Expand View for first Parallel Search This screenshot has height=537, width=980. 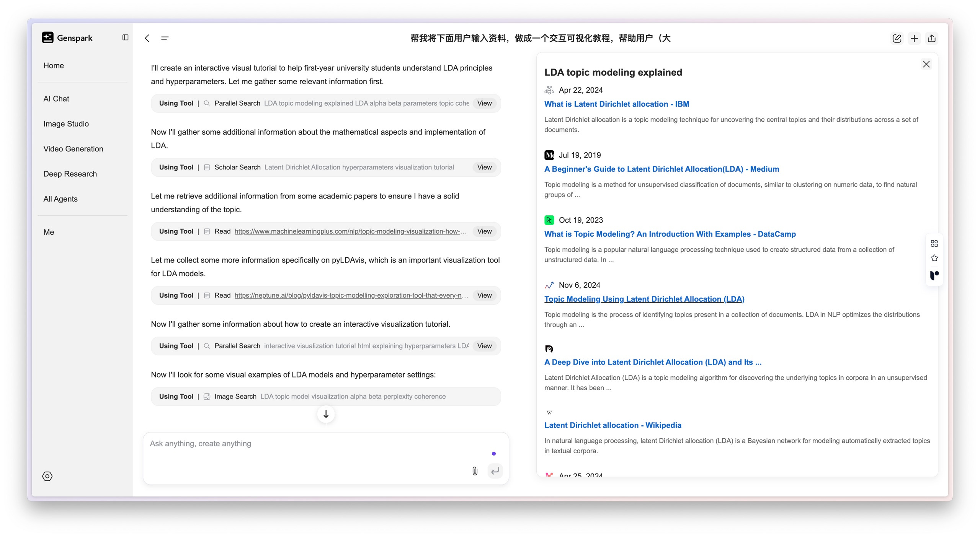pyautogui.click(x=484, y=103)
